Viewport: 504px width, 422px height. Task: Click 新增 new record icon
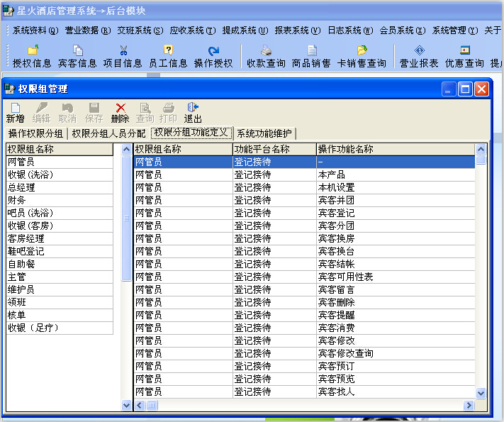click(16, 107)
